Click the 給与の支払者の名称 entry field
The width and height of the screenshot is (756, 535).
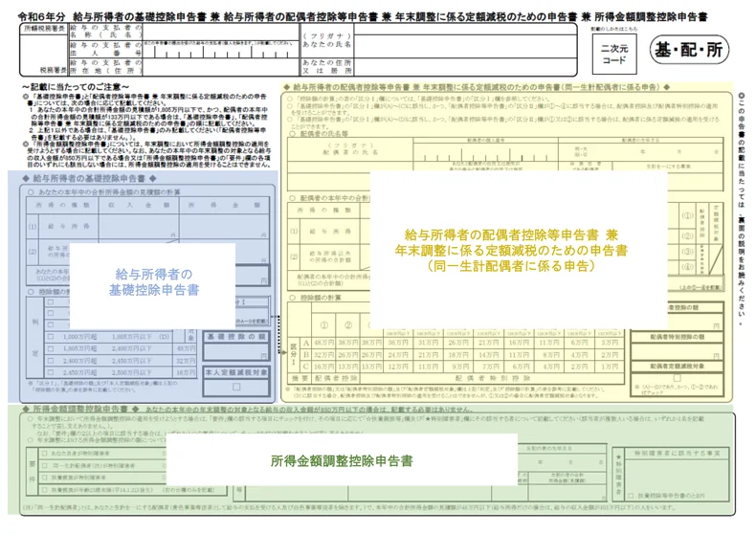point(221,33)
